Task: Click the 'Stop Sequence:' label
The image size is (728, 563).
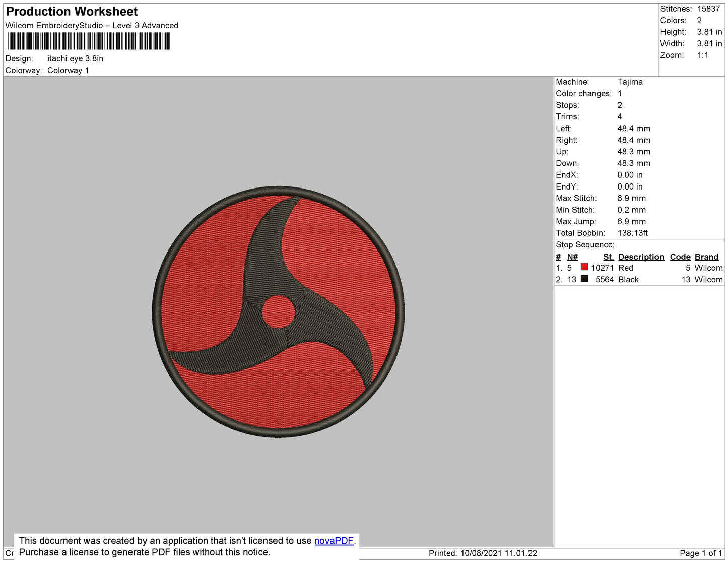Action: point(585,245)
